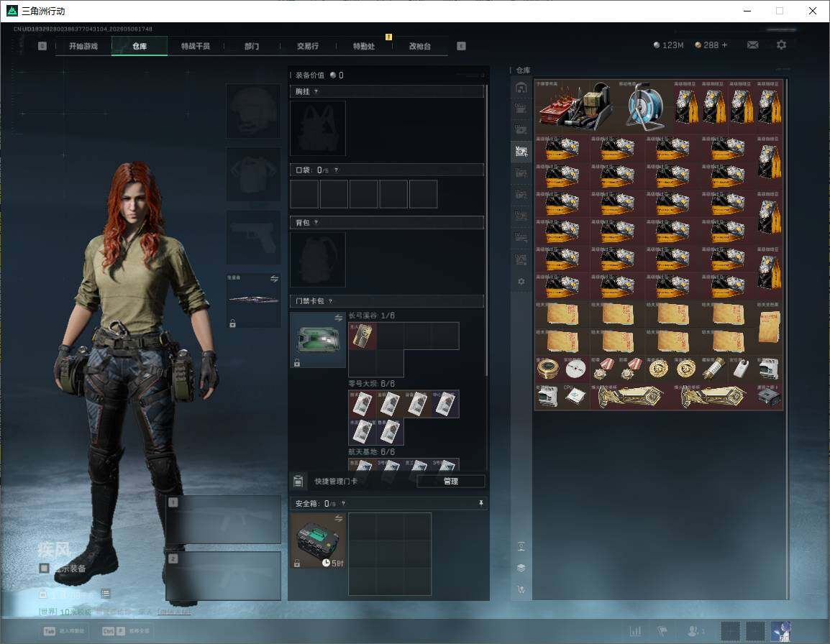
Task: Click the first empty team slot plus
Action: (x=730, y=631)
